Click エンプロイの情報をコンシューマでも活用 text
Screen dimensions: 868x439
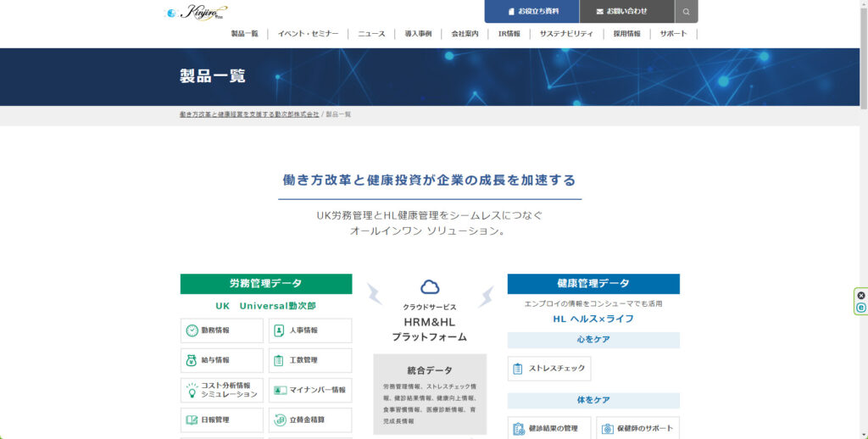[593, 304]
